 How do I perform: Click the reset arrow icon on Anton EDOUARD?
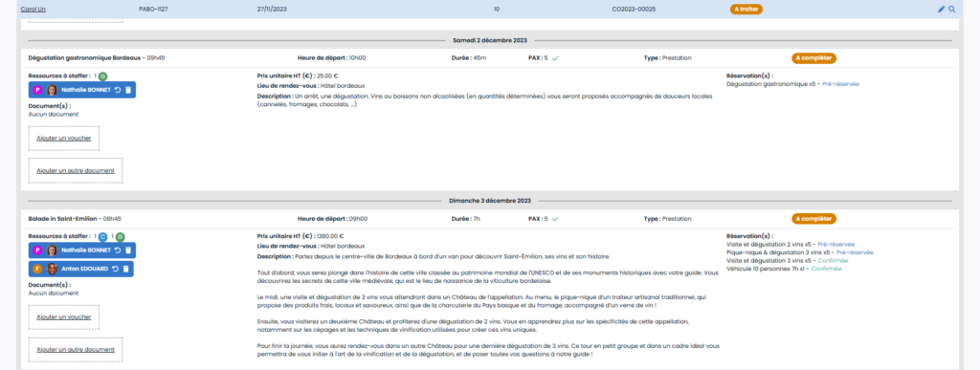click(115, 269)
